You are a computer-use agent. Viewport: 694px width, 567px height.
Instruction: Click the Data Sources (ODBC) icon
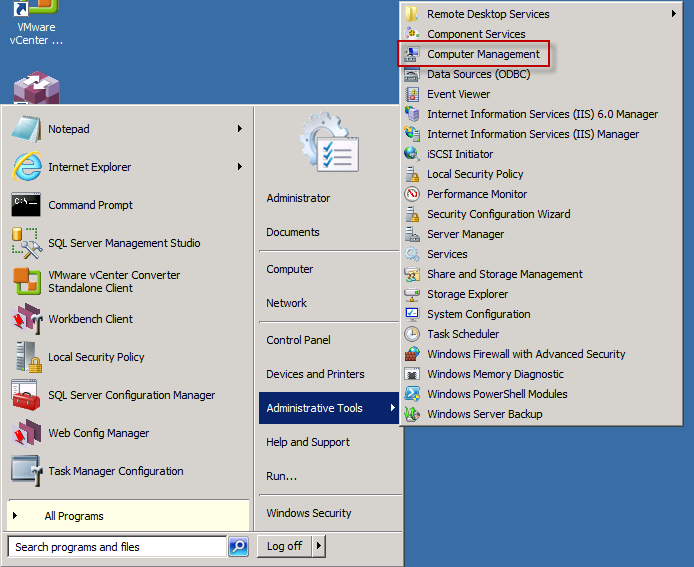tap(412, 74)
